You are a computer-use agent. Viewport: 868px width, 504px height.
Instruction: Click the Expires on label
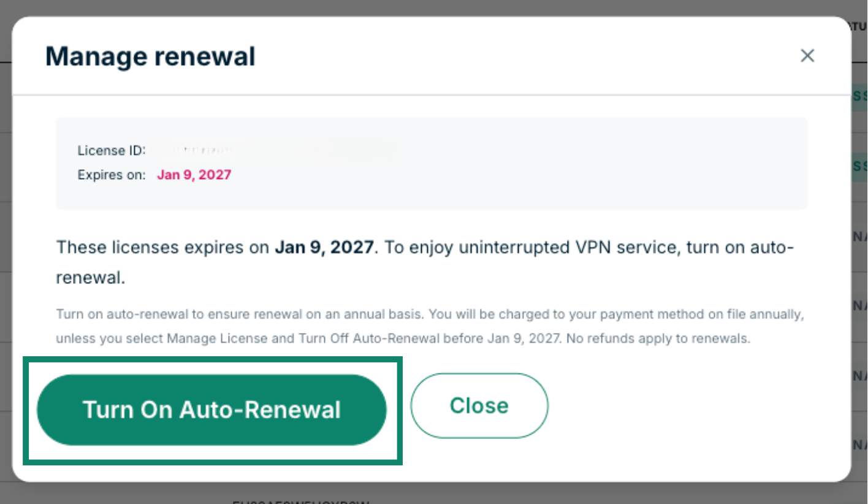(x=111, y=175)
